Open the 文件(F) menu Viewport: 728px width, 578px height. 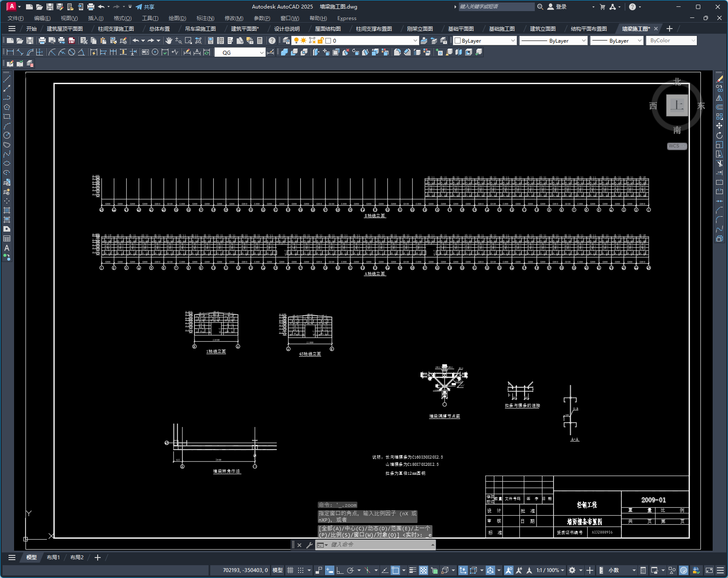[x=16, y=18]
